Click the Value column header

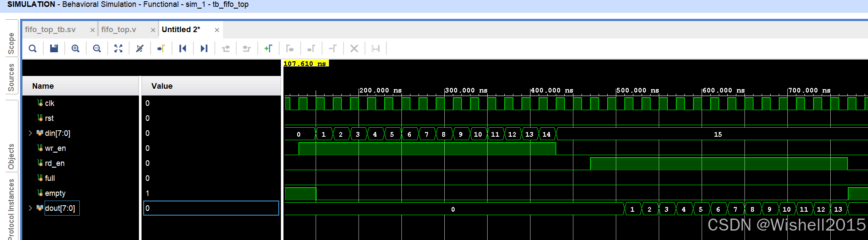tap(211, 86)
